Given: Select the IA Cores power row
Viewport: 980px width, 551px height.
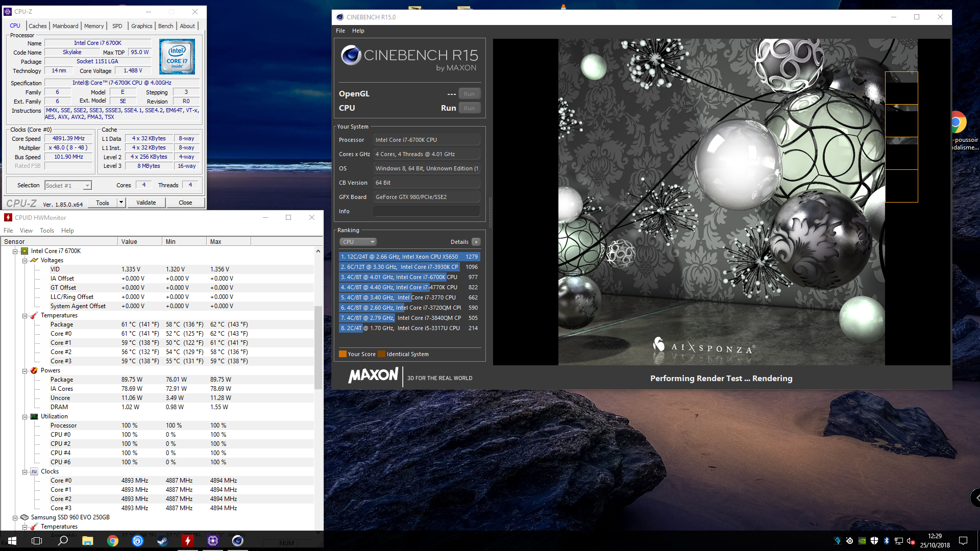Looking at the screenshot, I should [x=158, y=389].
